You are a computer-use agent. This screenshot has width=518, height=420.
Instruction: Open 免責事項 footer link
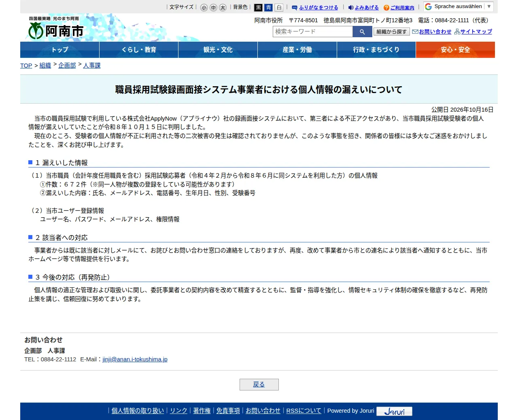tap(228, 411)
